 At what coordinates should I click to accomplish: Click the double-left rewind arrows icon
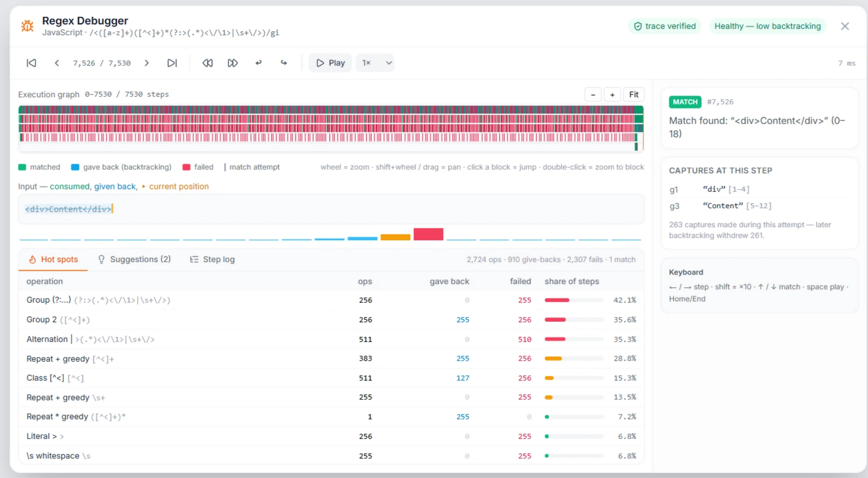coord(207,63)
